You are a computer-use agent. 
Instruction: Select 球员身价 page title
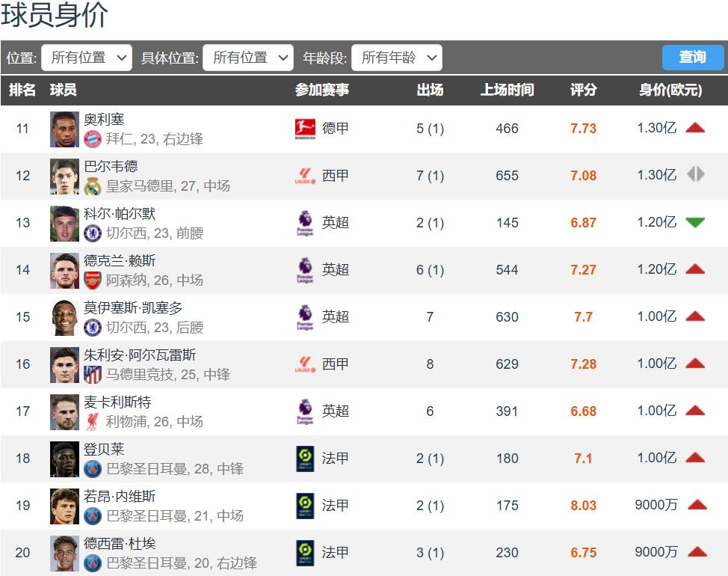pos(55,15)
